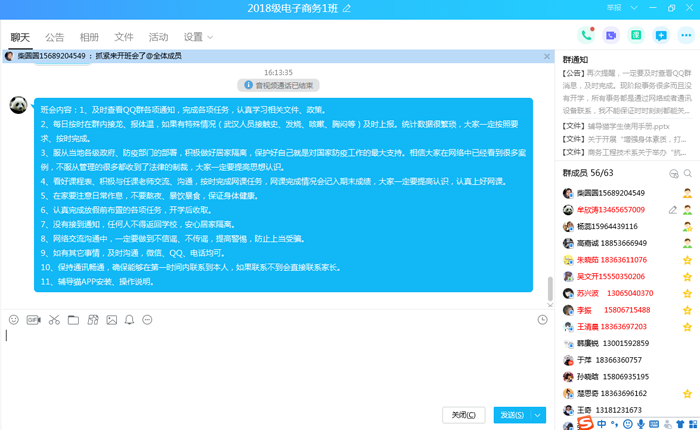This screenshot has width=700, height=430.
Task: Click the bell notification icon in the toolbar
Action: click(x=129, y=320)
